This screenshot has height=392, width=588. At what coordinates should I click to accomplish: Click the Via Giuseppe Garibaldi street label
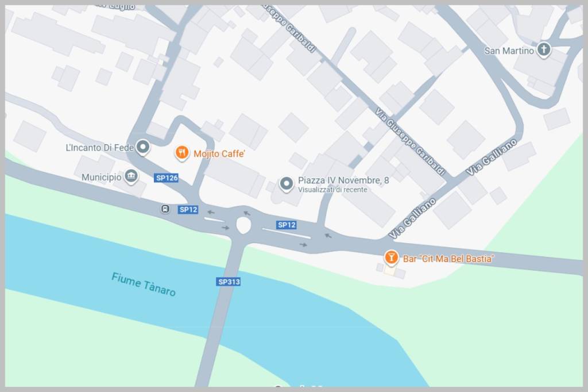[x=410, y=142]
